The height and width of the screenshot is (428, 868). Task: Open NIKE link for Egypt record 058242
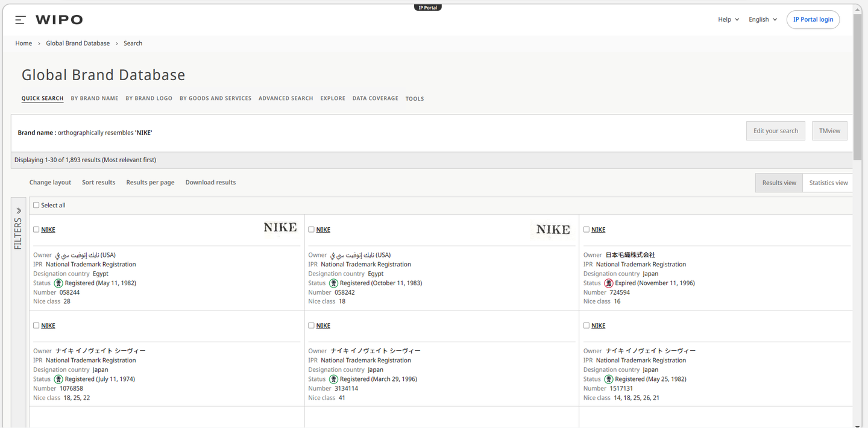(323, 230)
